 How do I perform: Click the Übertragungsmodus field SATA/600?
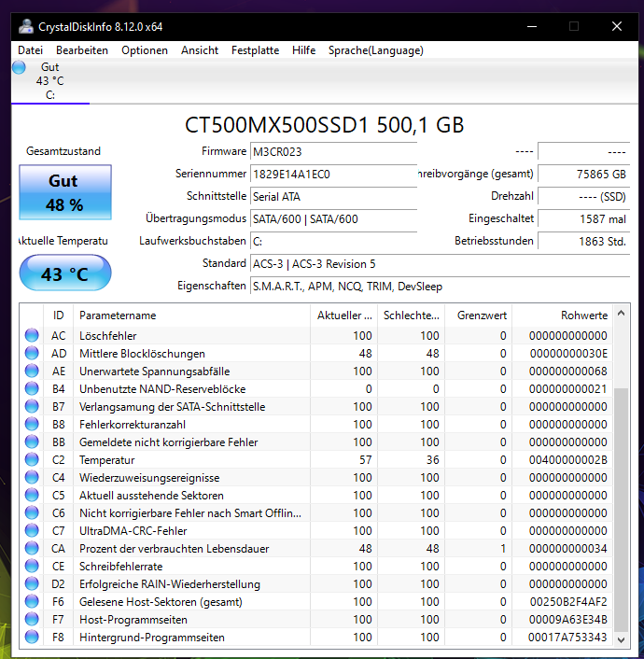tap(334, 219)
